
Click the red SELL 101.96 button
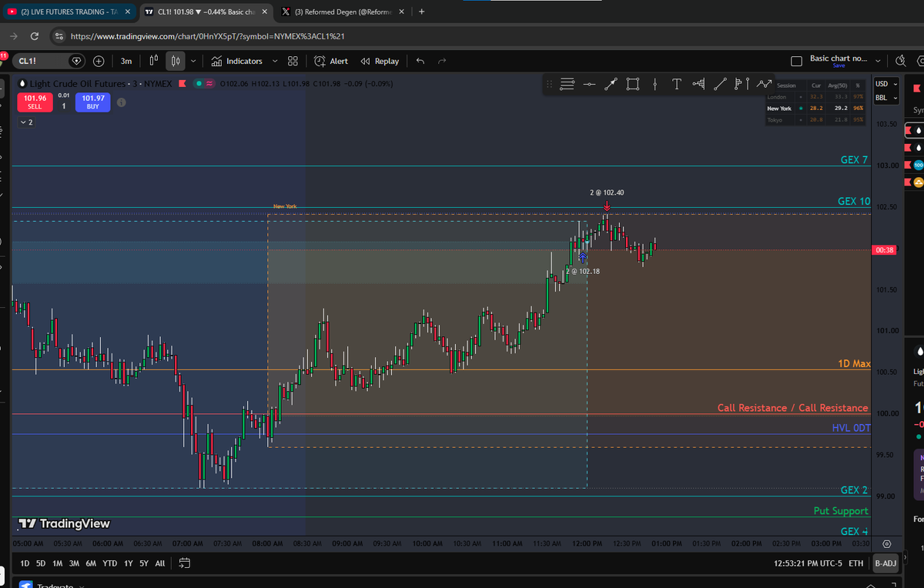point(35,102)
